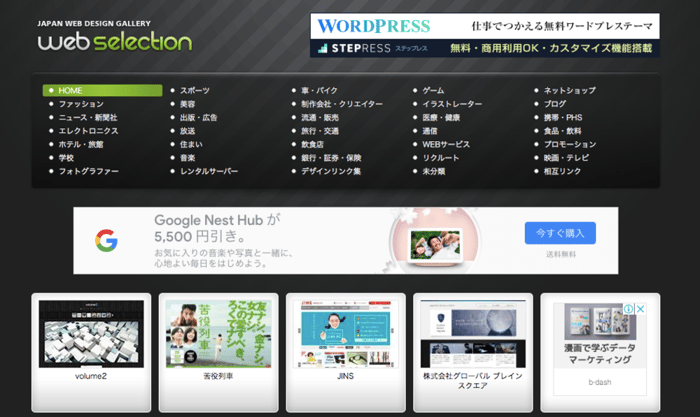Open the リクルート category
The width and height of the screenshot is (700, 417).
pyautogui.click(x=441, y=158)
